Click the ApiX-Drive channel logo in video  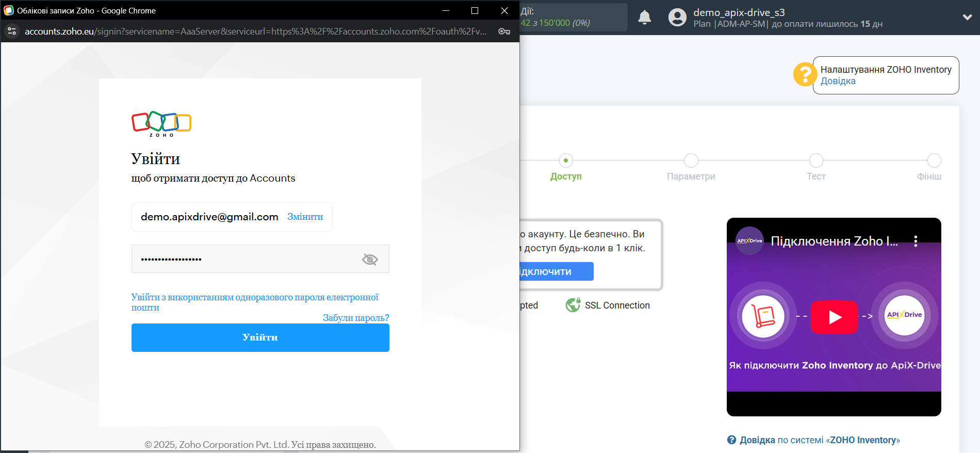[749, 240]
